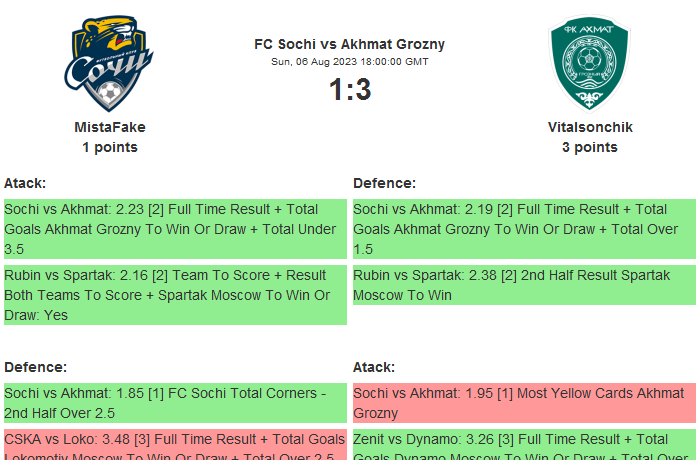The width and height of the screenshot is (700, 460).
Task: Click Vitalsonchik's 3 points label
Action: [590, 147]
